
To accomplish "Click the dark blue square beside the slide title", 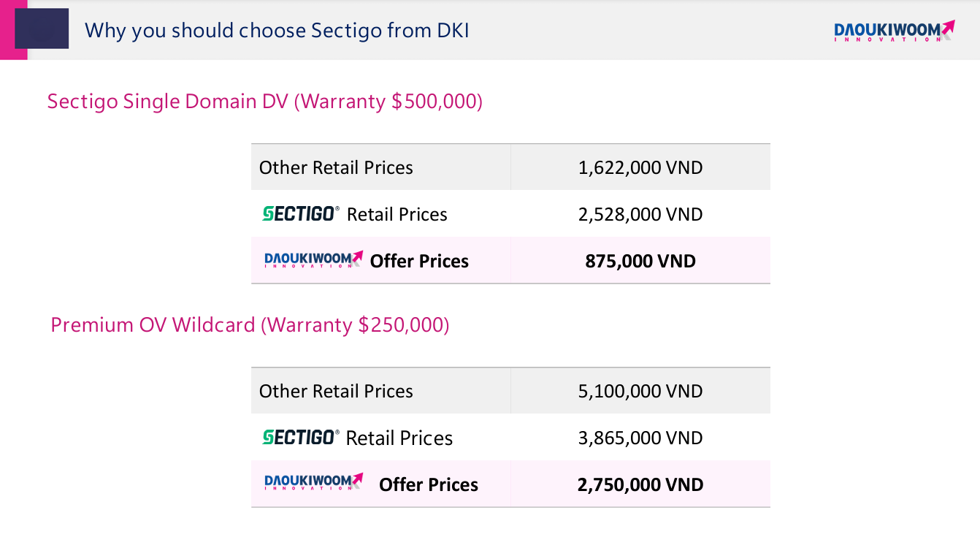I will (x=42, y=28).
